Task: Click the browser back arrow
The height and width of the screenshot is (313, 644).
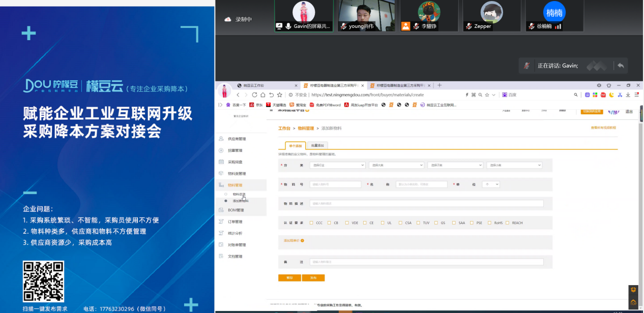Action: pyautogui.click(x=238, y=95)
